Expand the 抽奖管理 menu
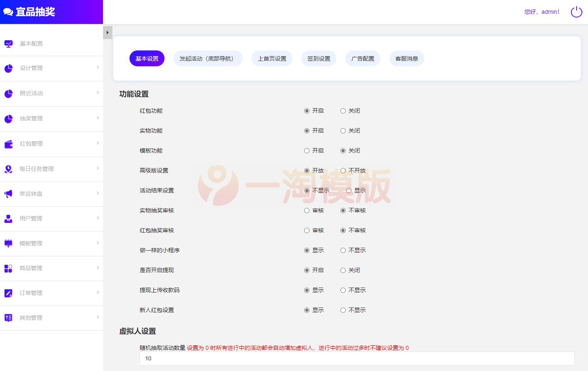This screenshot has width=588, height=371. pos(52,118)
